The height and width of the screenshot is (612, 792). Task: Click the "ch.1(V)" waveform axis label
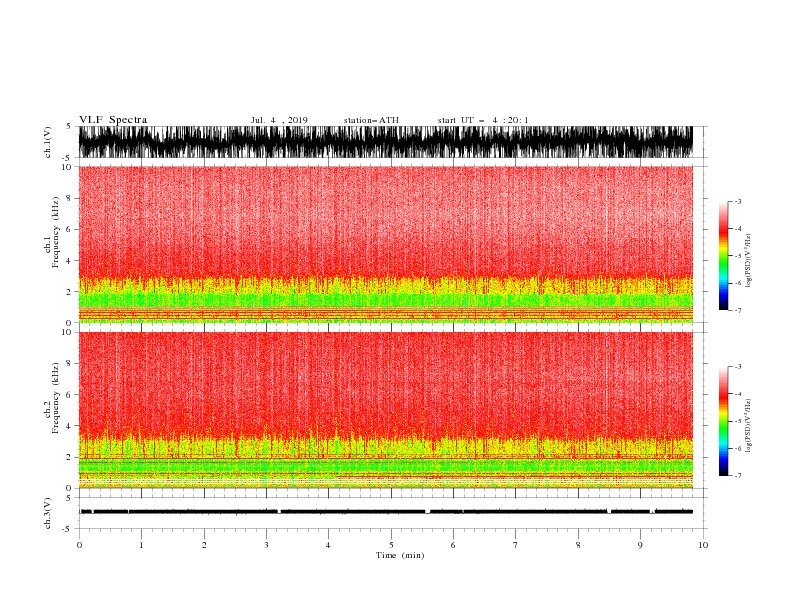tap(48, 141)
